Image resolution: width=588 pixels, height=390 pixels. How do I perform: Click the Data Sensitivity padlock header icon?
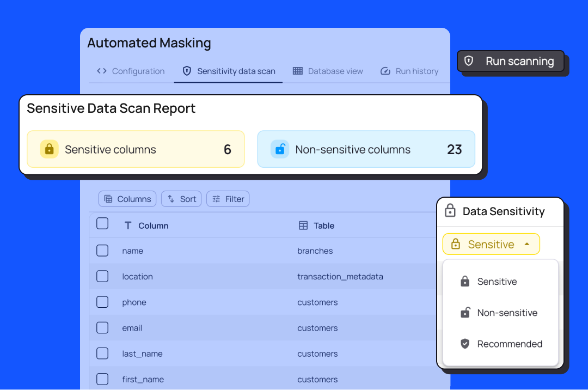pyautogui.click(x=450, y=211)
